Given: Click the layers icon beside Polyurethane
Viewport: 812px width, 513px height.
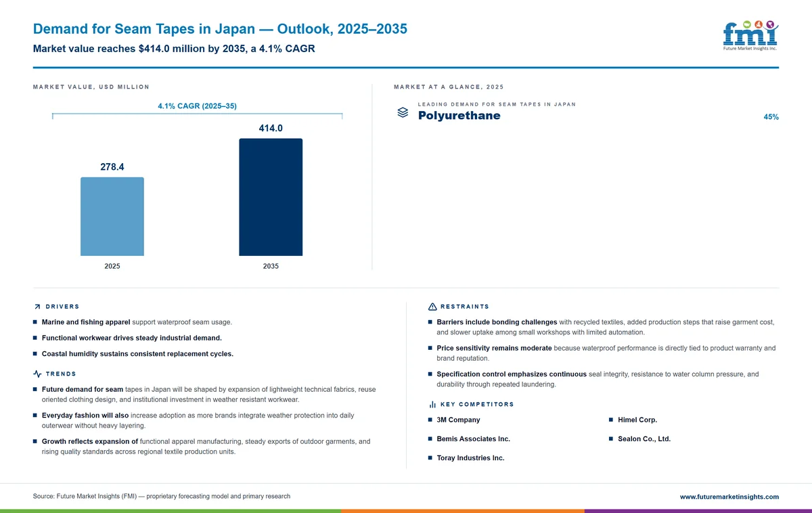Looking at the screenshot, I should pos(403,113).
